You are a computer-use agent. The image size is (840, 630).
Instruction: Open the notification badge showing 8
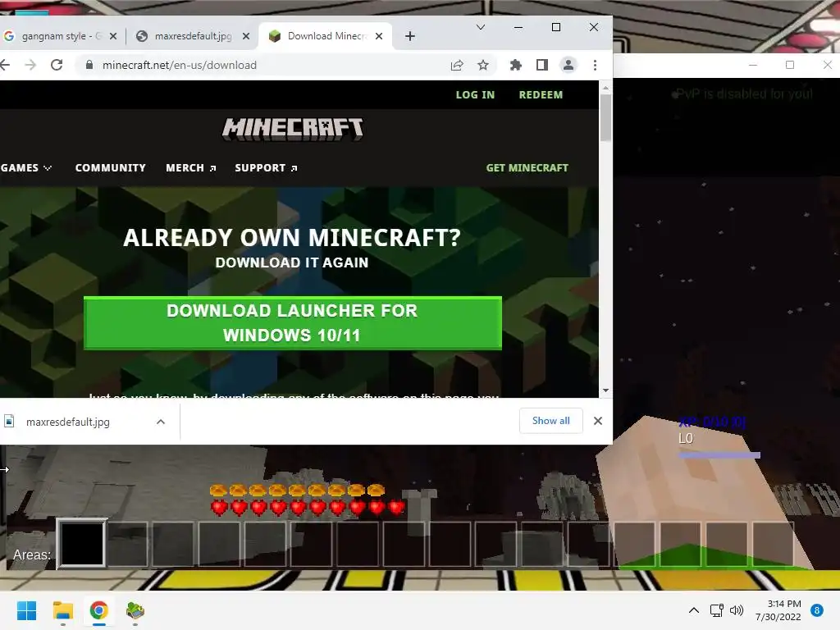[817, 610]
